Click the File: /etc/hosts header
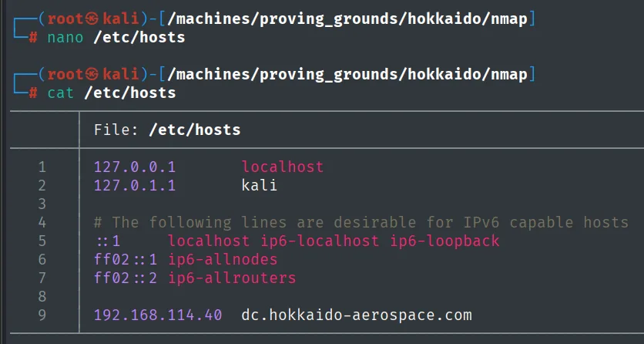 (x=167, y=130)
